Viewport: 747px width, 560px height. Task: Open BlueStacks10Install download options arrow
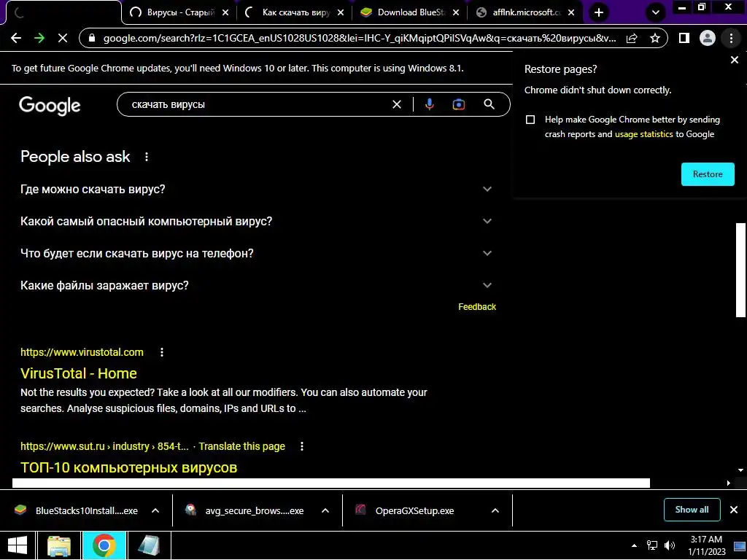pos(155,510)
